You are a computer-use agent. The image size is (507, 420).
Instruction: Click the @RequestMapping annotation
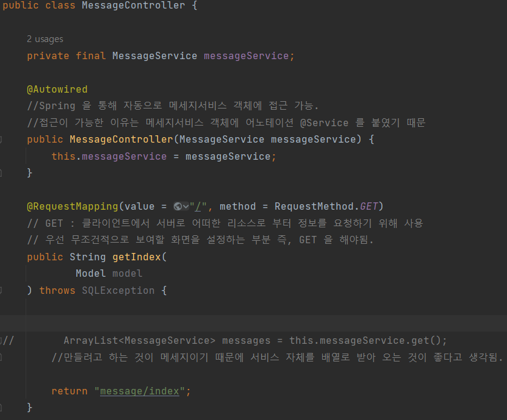pos(73,207)
